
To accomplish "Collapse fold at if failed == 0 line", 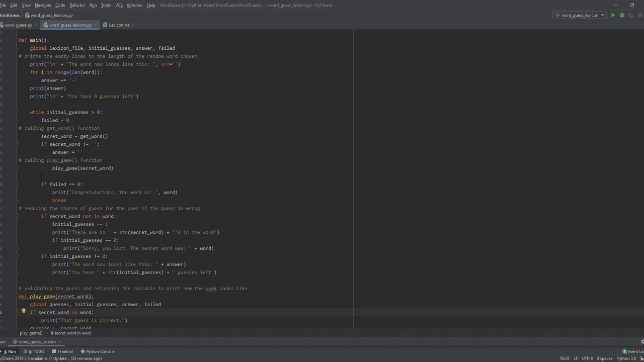I will pyautogui.click(x=17, y=184).
